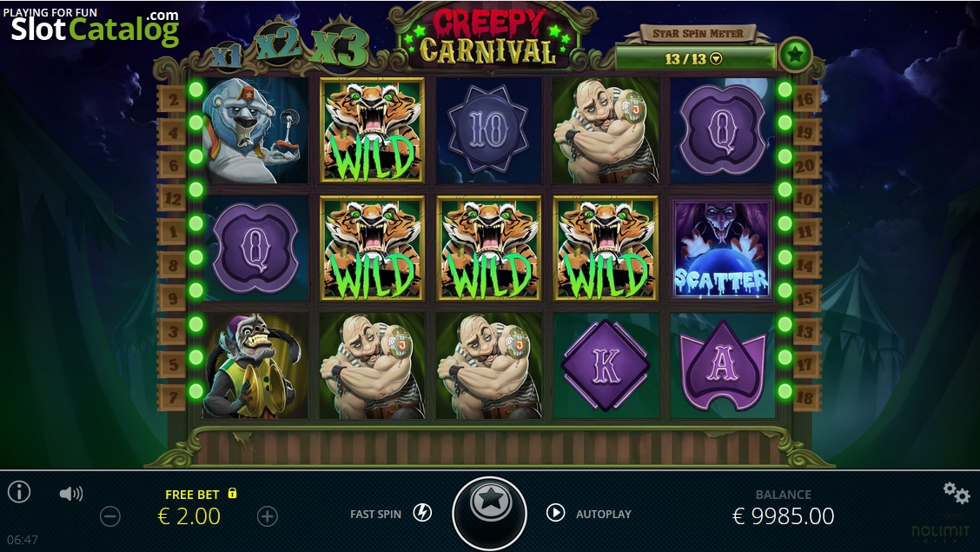This screenshot has height=552, width=980.
Task: Toggle Fast Spin lightning icon
Action: (422, 513)
